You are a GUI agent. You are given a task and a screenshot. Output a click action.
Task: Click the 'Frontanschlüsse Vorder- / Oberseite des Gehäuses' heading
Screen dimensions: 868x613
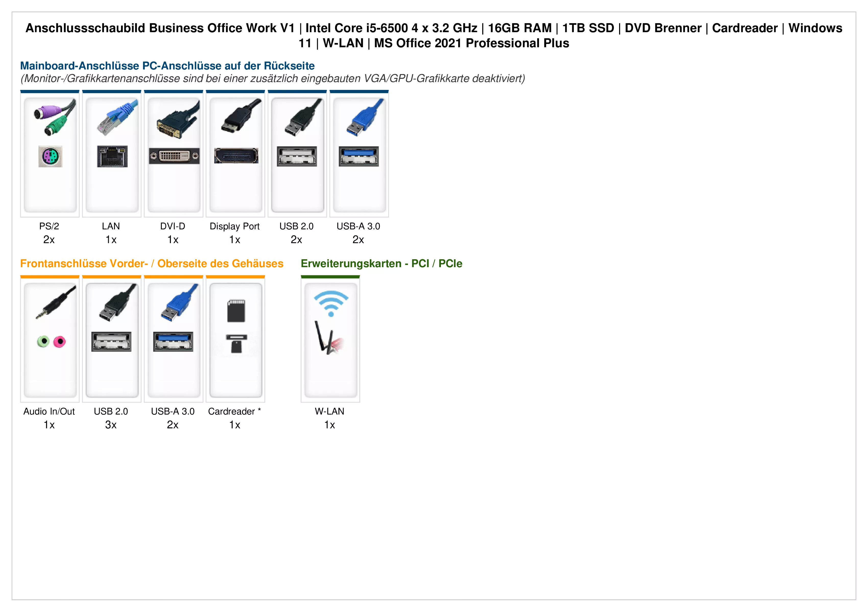pyautogui.click(x=152, y=264)
